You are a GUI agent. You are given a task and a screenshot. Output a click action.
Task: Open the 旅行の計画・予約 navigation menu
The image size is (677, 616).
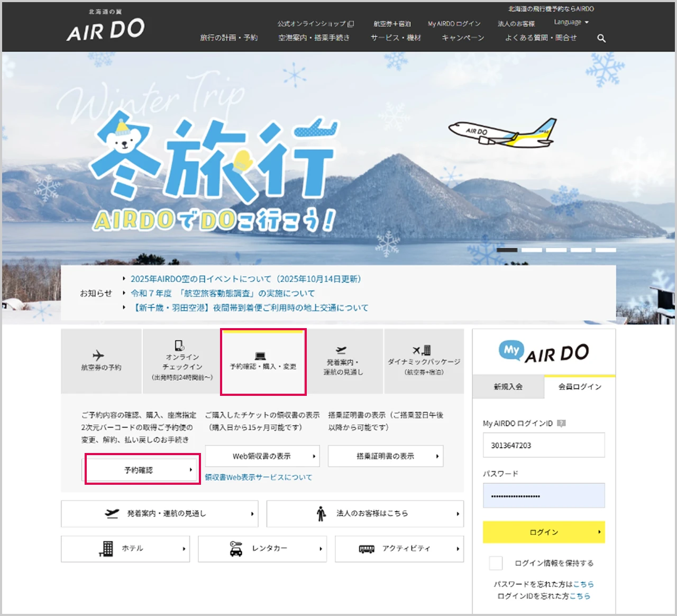(228, 38)
